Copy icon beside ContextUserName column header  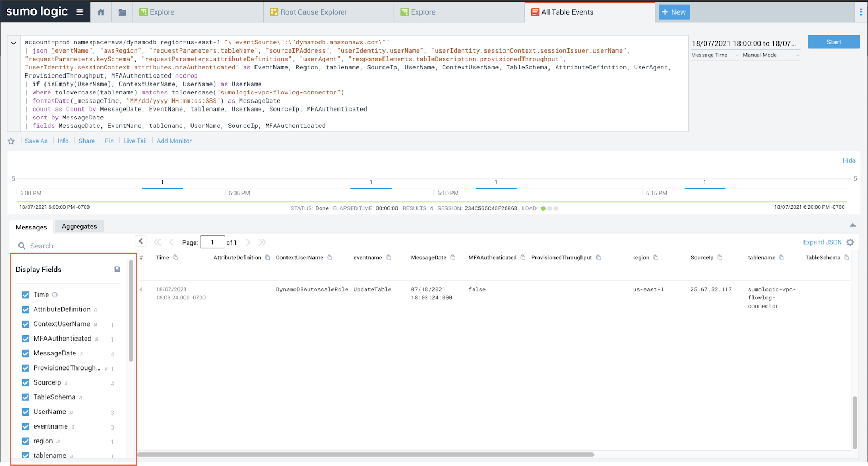[329, 258]
